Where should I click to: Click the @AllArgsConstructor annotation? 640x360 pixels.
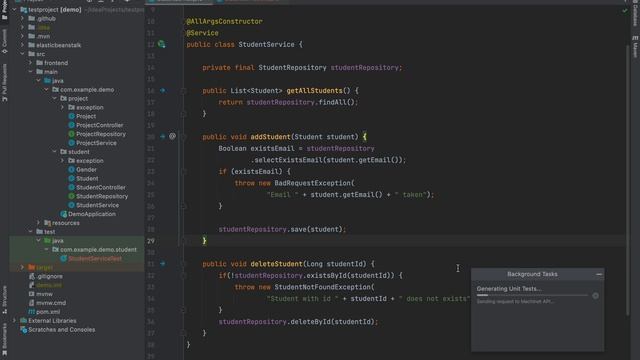coord(224,21)
